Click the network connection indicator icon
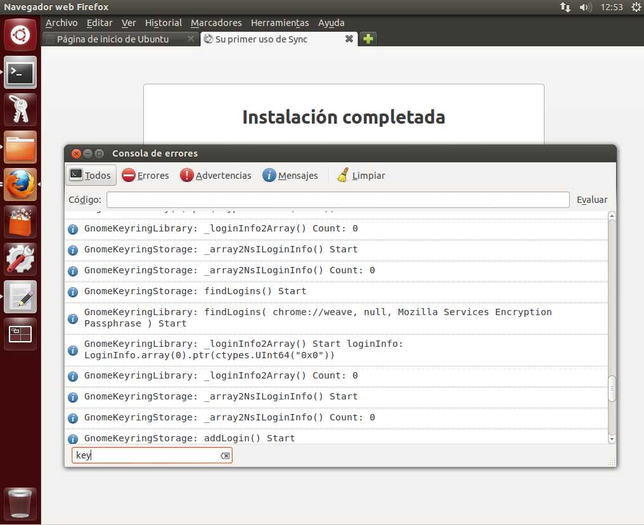Image resolution: width=644 pixels, height=525 pixels. [566, 7]
